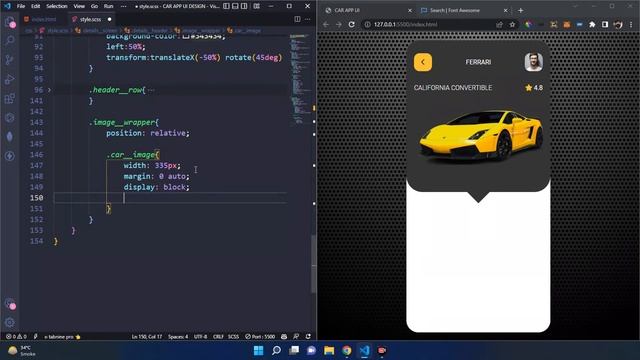Image resolution: width=640 pixels, height=360 pixels.
Task: Open the Go menu
Action: (94, 6)
